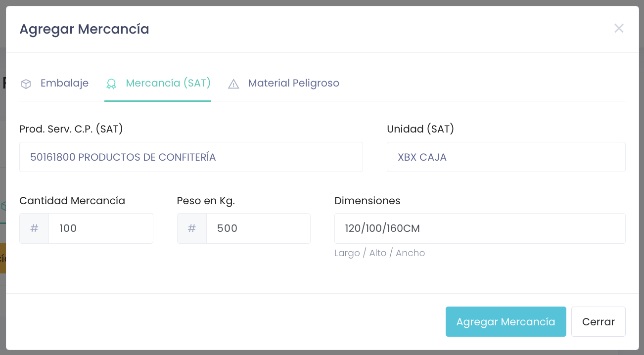Select the active Mercancía (SAT) tab
The width and height of the screenshot is (644, 355).
[168, 83]
